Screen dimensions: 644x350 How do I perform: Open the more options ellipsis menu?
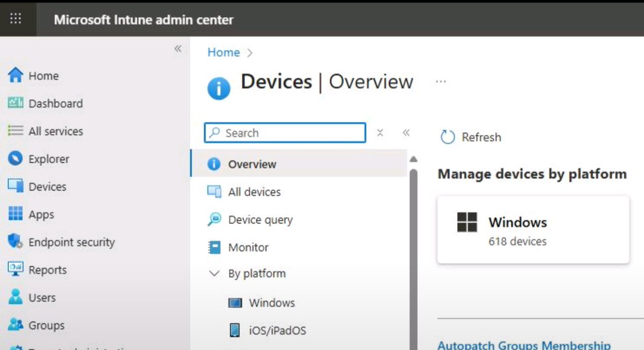(441, 81)
